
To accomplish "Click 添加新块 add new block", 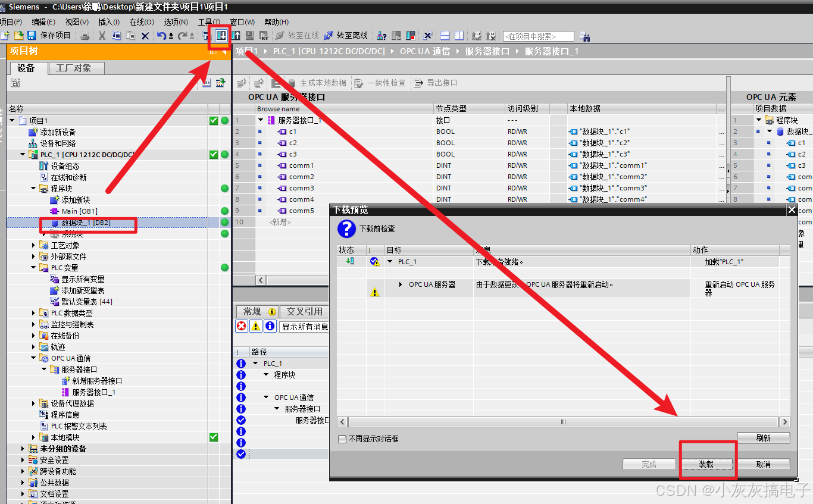I will click(x=70, y=200).
